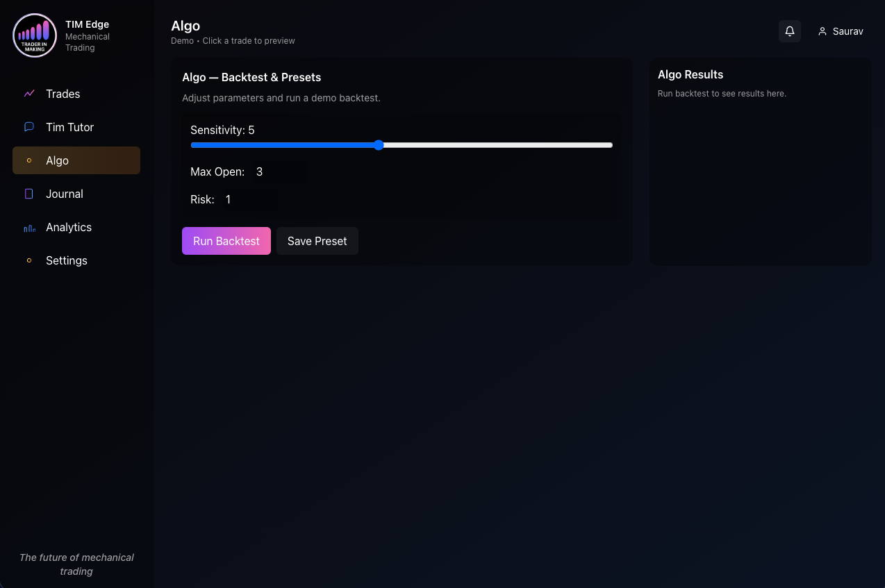Screen dimensions: 885x588
Task: Click the Sensitivity slider handle
Action: [379, 145]
